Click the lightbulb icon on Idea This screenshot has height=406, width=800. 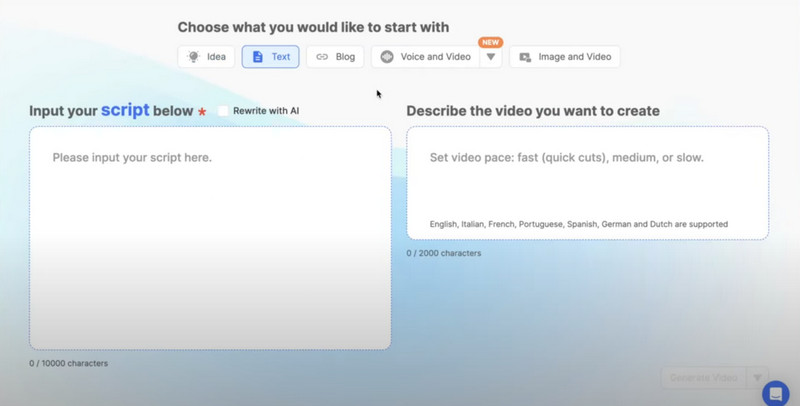pos(193,57)
